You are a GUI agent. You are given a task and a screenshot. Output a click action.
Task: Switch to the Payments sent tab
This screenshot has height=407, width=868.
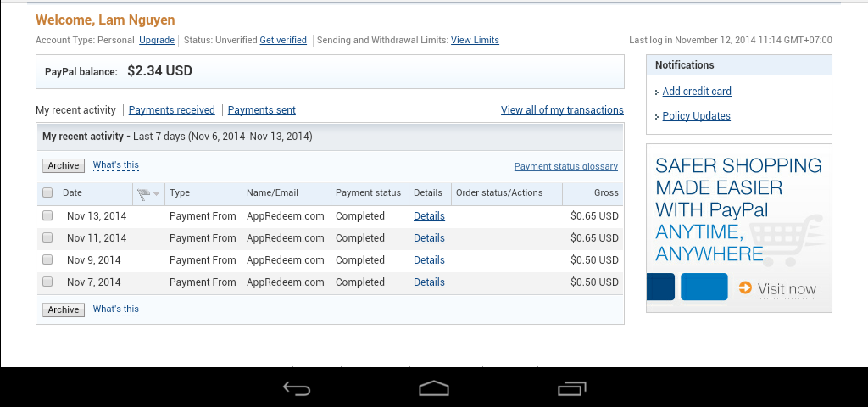point(262,110)
